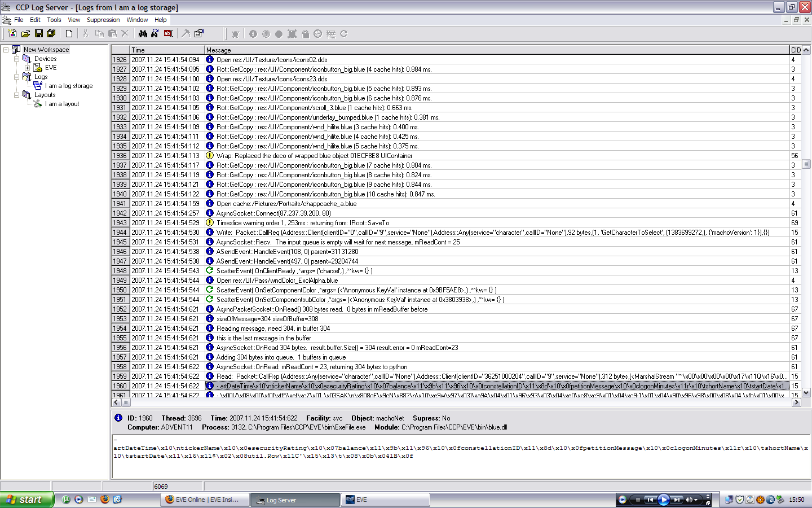Click the Paste clipboard icon
The image size is (812, 508).
click(x=112, y=34)
